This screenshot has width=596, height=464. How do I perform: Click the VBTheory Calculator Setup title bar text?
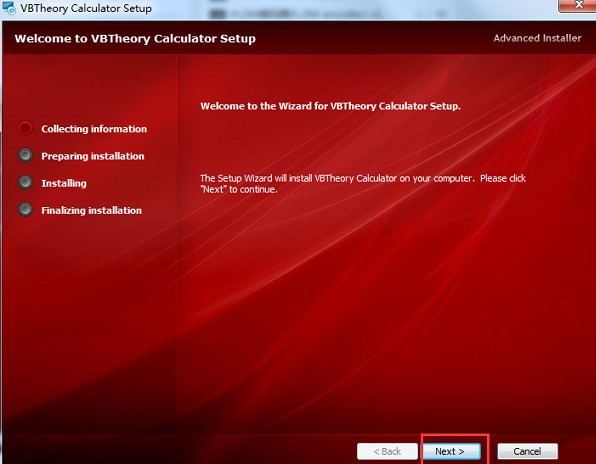click(x=86, y=8)
